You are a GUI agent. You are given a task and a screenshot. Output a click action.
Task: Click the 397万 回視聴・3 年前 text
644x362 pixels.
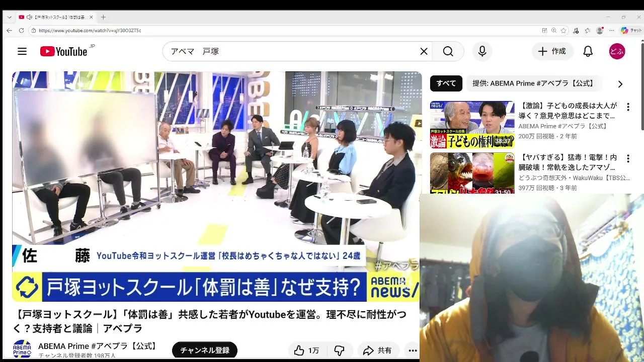click(x=548, y=188)
